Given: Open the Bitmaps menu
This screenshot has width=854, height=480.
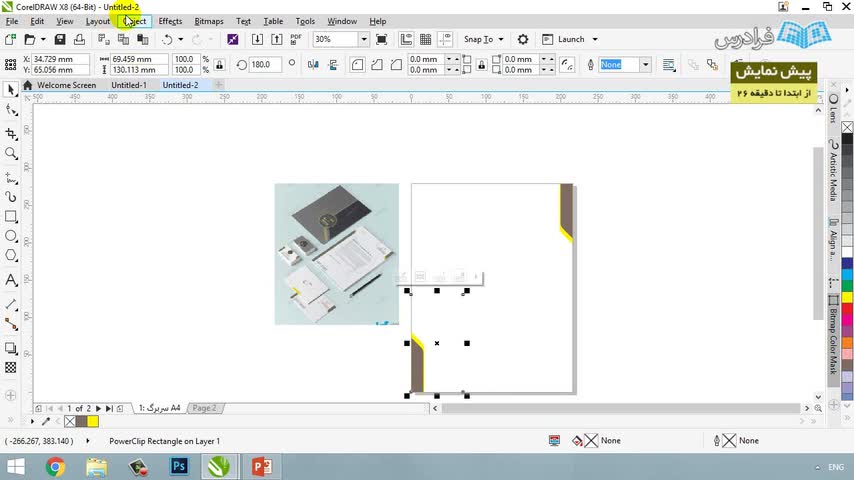Looking at the screenshot, I should 209,21.
